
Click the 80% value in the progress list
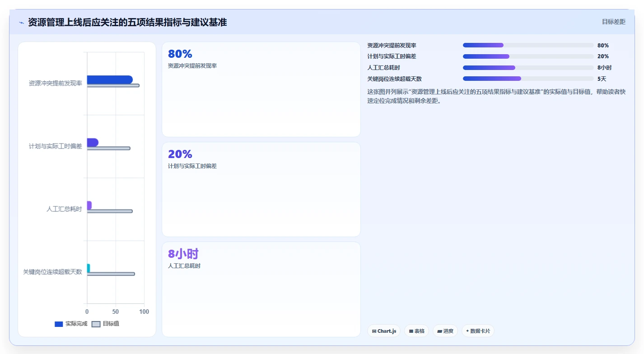(x=603, y=45)
